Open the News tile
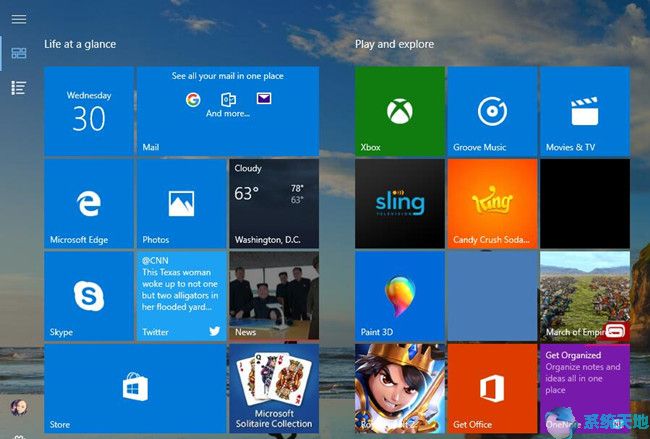Viewport: 650px width, 439px height. tap(274, 296)
